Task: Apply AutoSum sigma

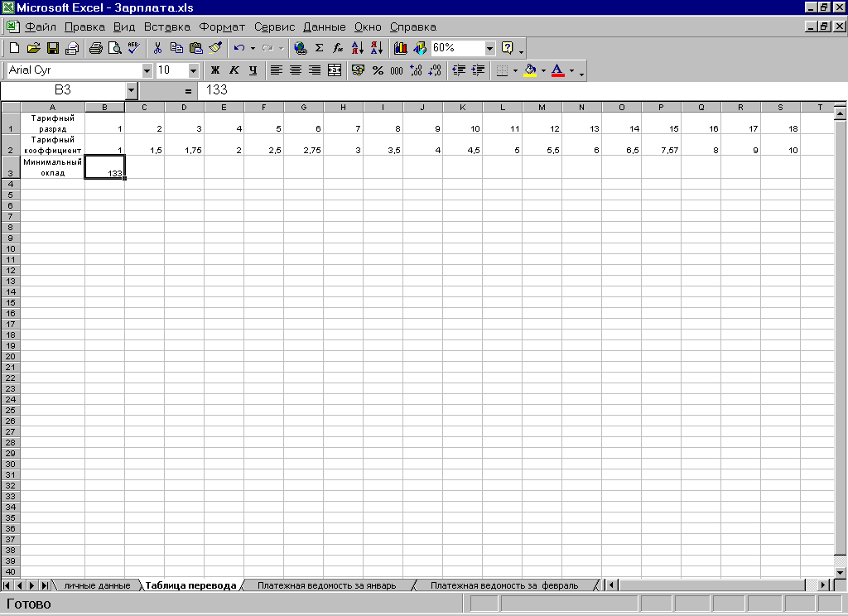Action: click(319, 48)
